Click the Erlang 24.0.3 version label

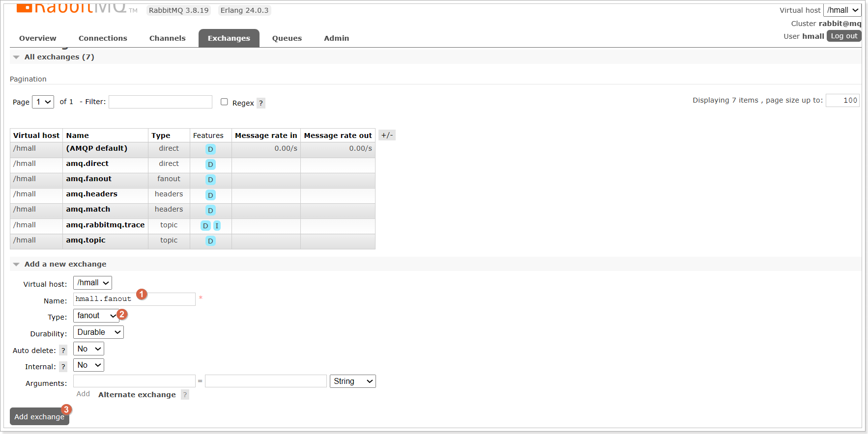[x=245, y=10]
